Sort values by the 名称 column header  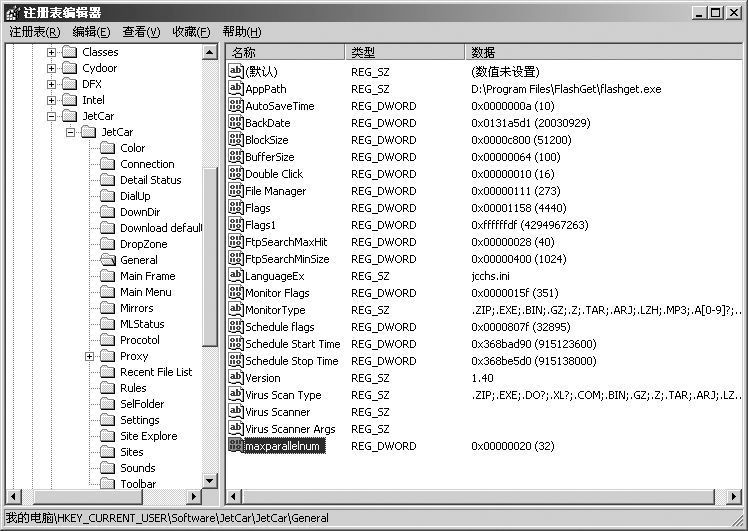(x=285, y=52)
